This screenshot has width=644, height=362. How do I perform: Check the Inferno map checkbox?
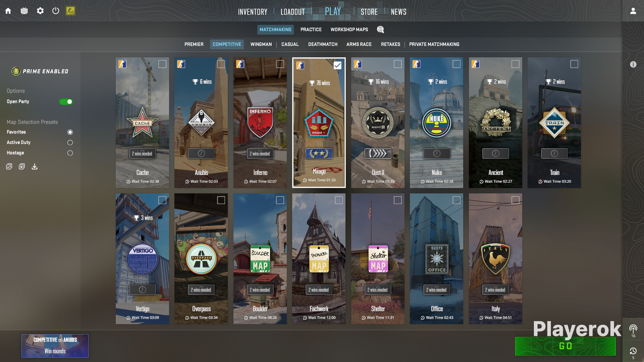tap(280, 64)
